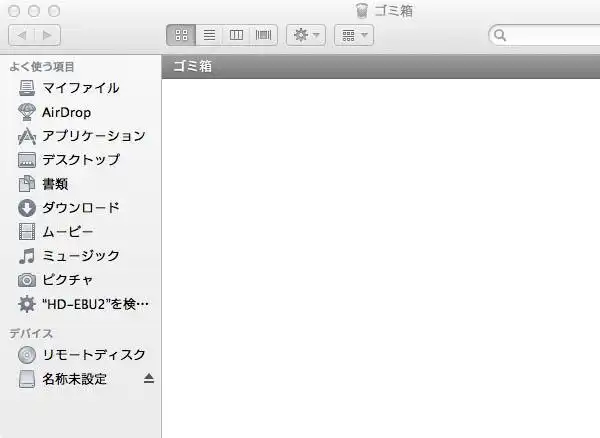
Task: Open the アプリケーション folder
Action: pyautogui.click(x=93, y=135)
